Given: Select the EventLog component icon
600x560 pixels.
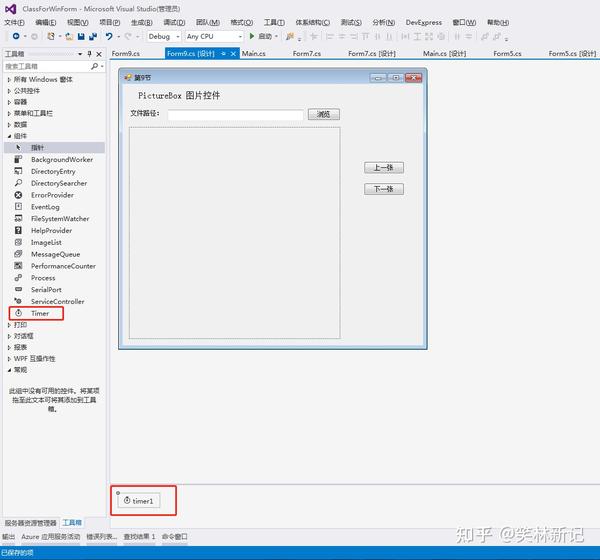Looking at the screenshot, I should coord(18,207).
